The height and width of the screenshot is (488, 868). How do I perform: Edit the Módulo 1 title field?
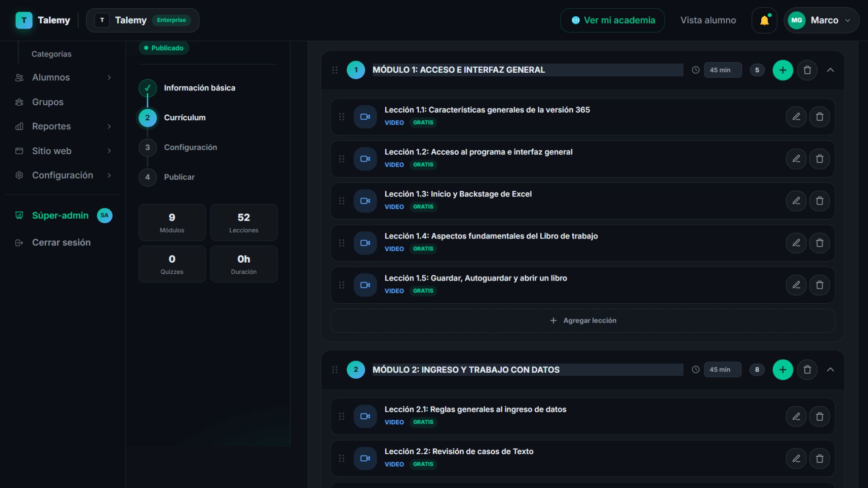click(x=528, y=70)
